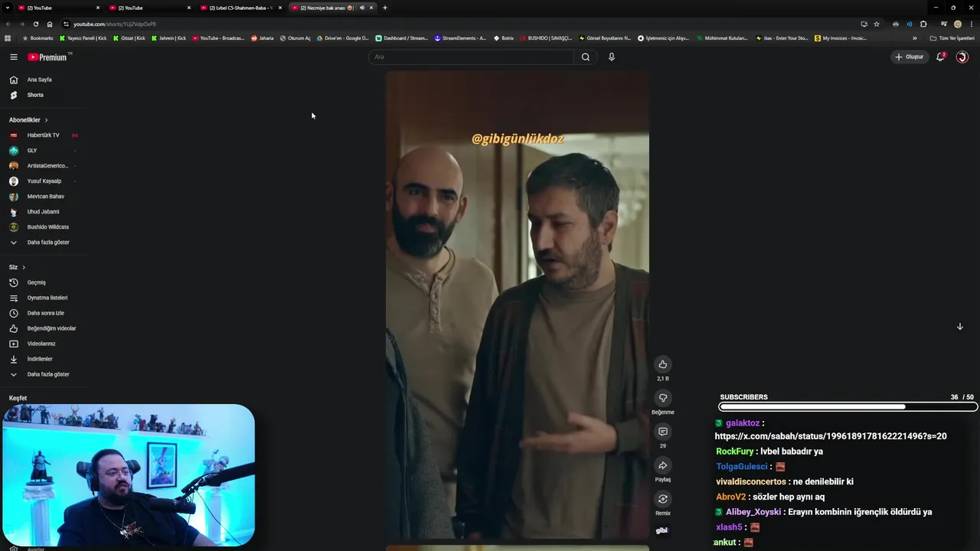Open the notifications bell

940,57
